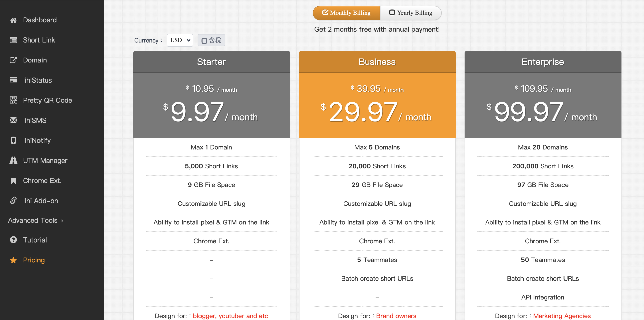The width and height of the screenshot is (644, 320).
Task: Click the UTM Manager road icon
Action: coord(13,161)
